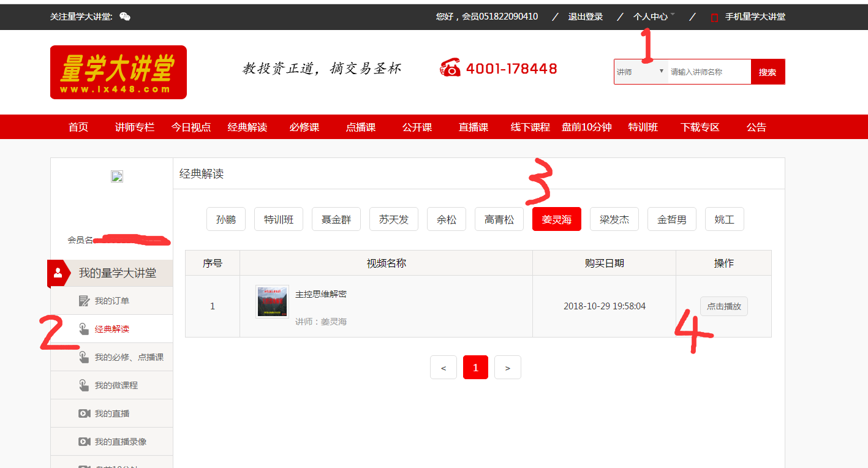Click the 量学大讲堂 site logo
This screenshot has height=468, width=868.
[x=118, y=72]
